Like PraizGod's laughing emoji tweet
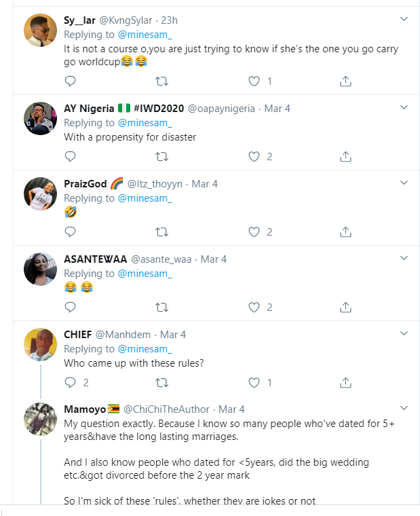Viewport: 420px width, 516px height. (x=254, y=232)
